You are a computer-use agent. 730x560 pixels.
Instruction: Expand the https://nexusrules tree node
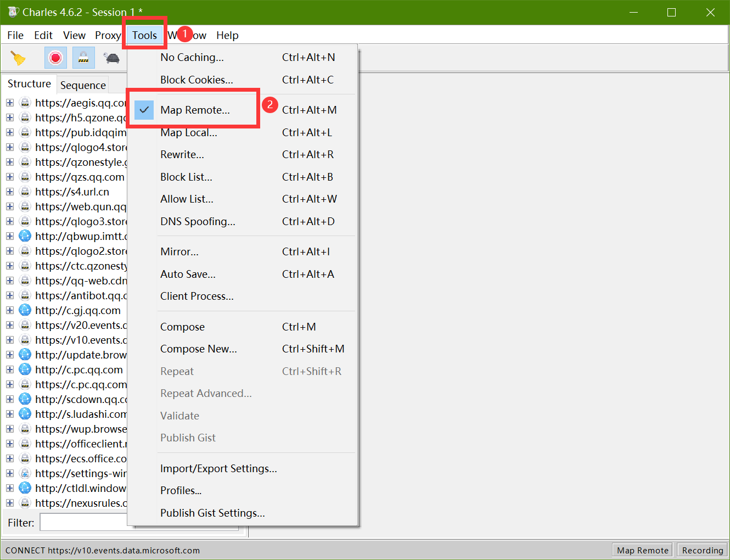[9, 502]
